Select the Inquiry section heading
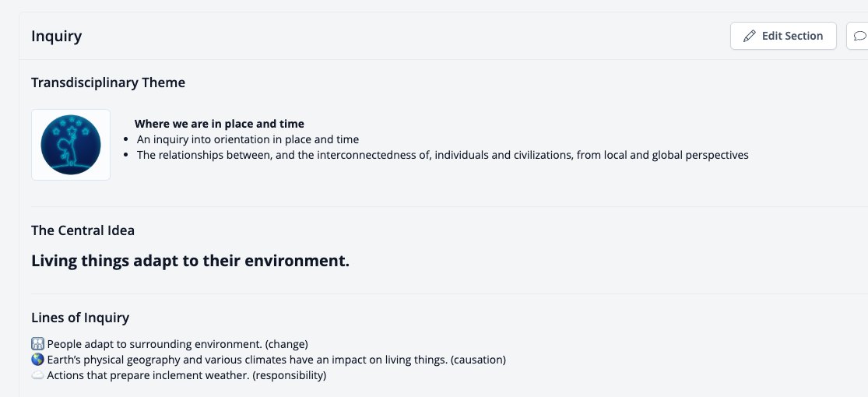The width and height of the screenshot is (868, 397). click(57, 37)
